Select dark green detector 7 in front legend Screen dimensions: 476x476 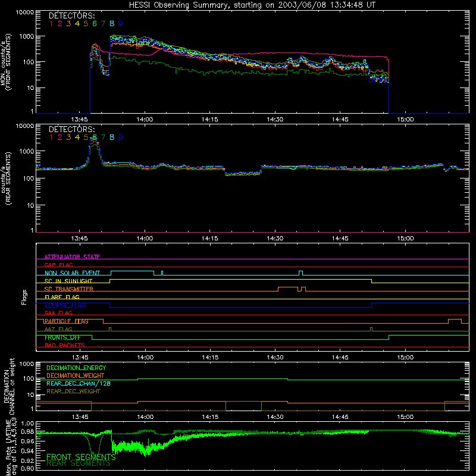[103, 24]
